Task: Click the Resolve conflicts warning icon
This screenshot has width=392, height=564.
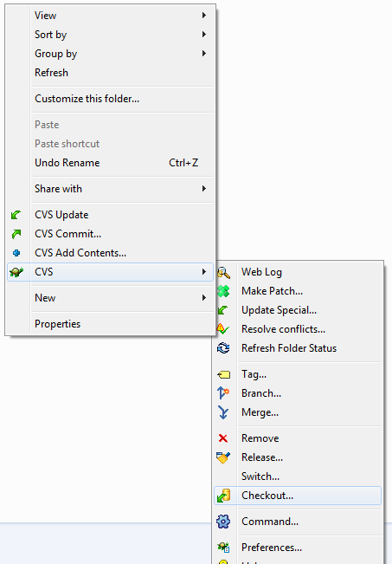Action: pos(222,328)
